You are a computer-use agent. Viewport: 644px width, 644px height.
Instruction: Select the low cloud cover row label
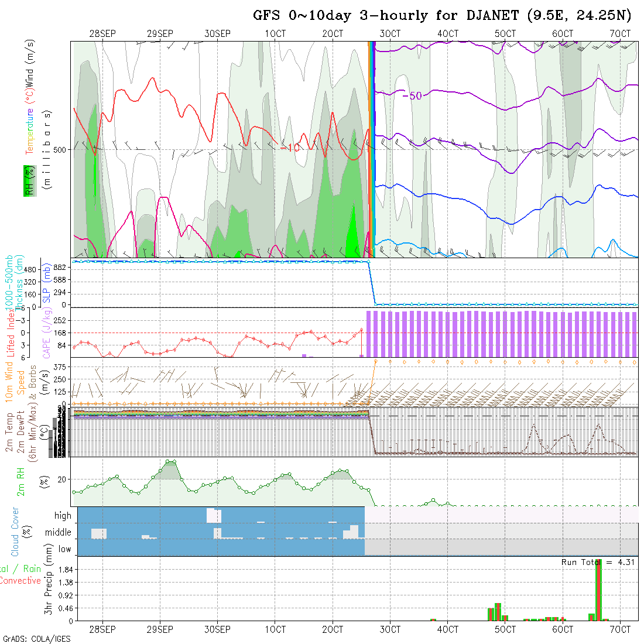(64, 549)
